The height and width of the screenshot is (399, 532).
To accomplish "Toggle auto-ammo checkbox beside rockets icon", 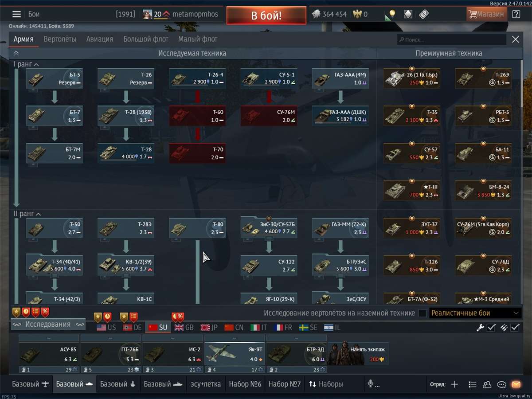I will click(515, 328).
